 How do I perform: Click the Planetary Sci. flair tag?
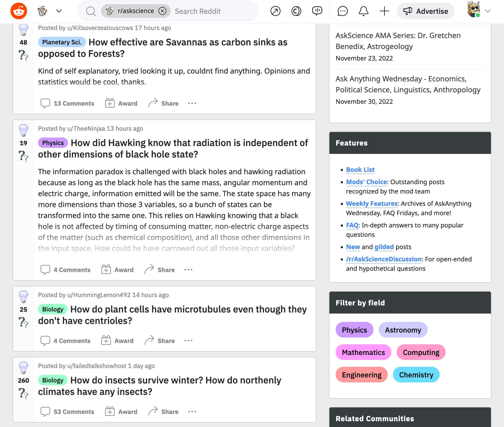[x=62, y=42]
